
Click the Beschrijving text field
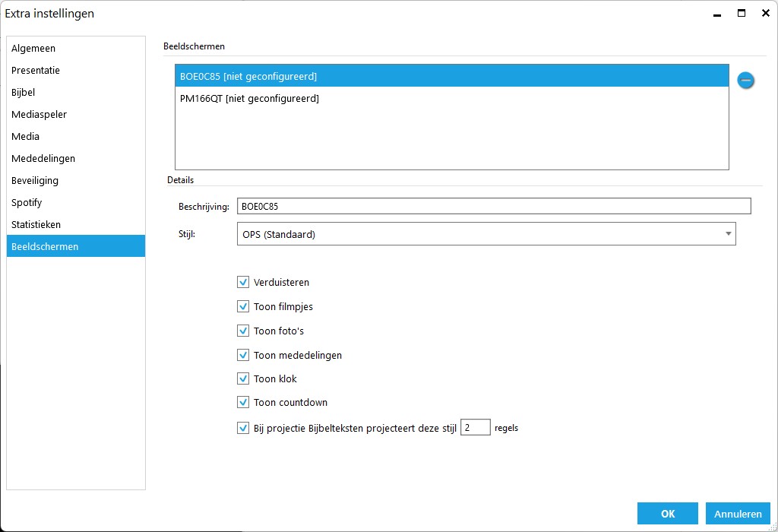point(494,206)
